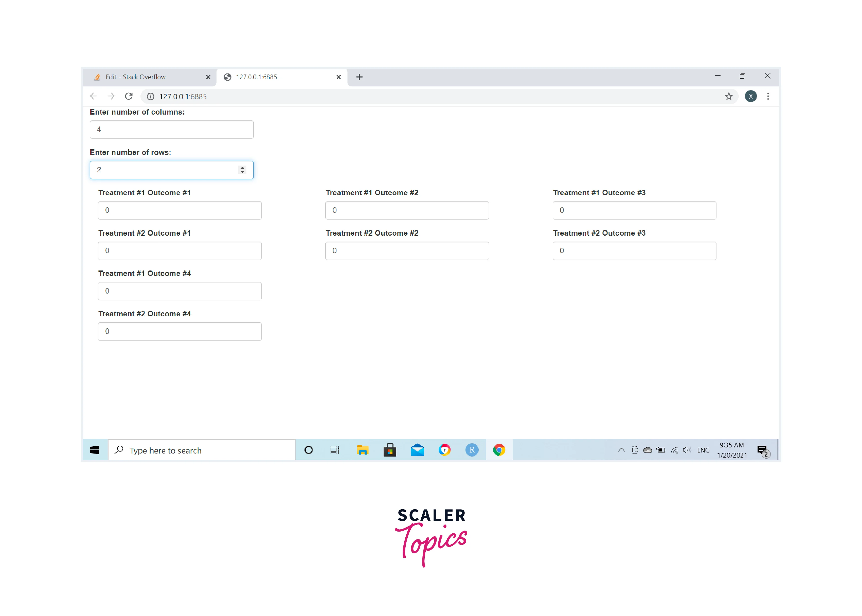Open Chrome three-dot menu
Screen dimensions: 862x616
768,96
